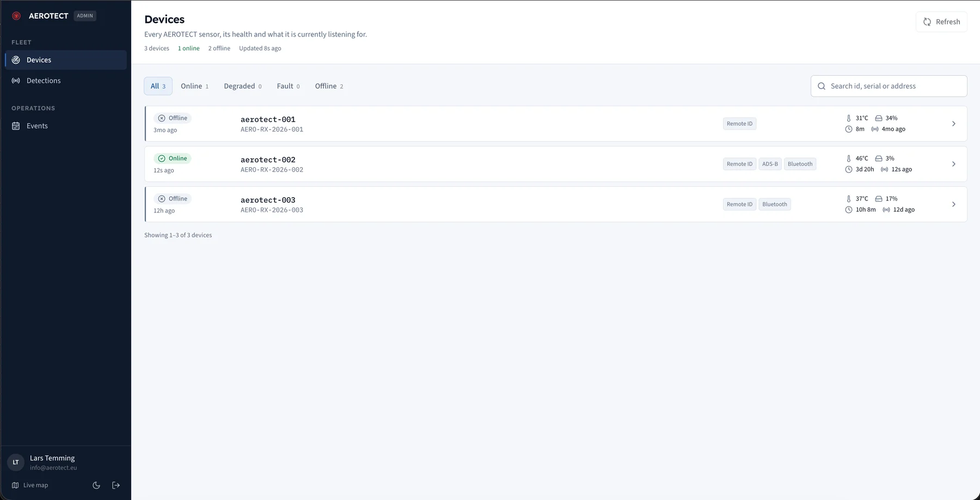Expand aerotect-001 row chevron
Image resolution: width=980 pixels, height=500 pixels.
pyautogui.click(x=953, y=124)
